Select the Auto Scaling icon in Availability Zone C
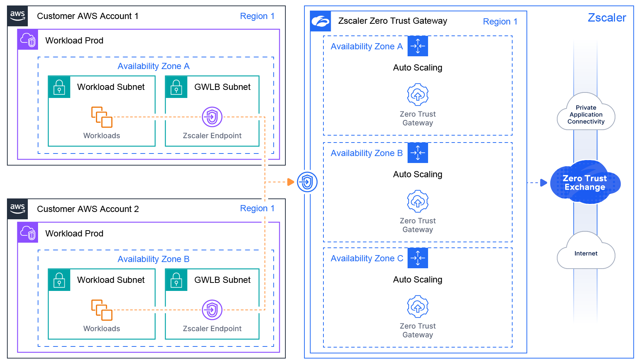 pos(418,258)
